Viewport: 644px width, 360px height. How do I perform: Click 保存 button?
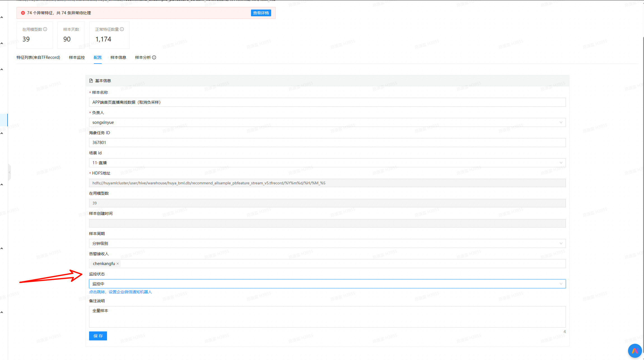(98, 336)
